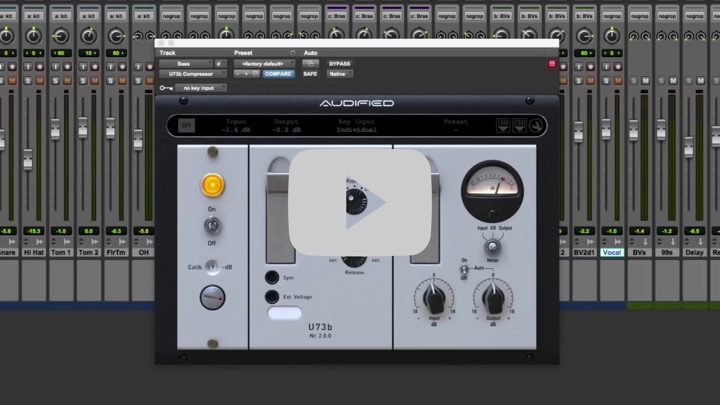Click the Output dB knob
720x405 pixels.
point(493,298)
